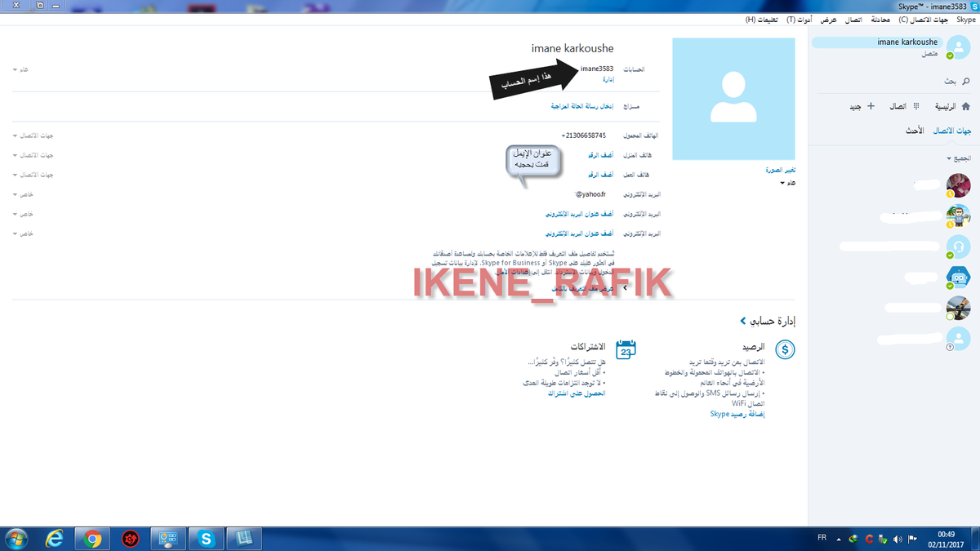Open the أدوات (T) menu
The height and width of the screenshot is (551, 980).
click(800, 19)
